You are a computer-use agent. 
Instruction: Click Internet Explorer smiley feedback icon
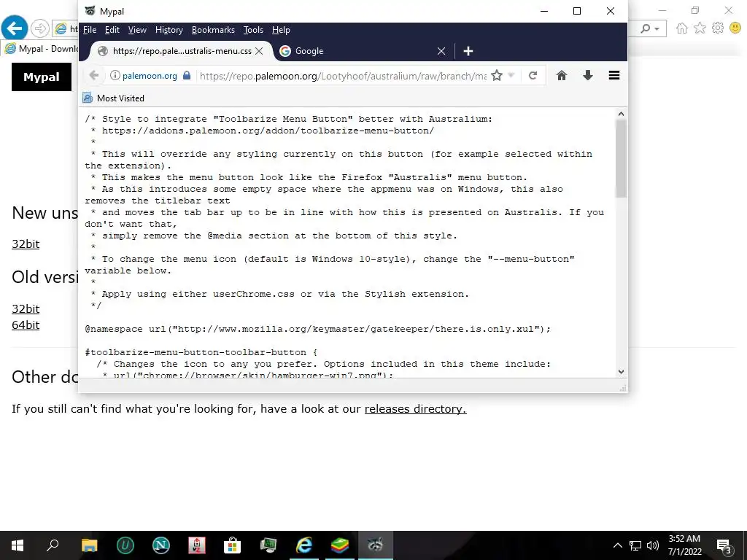point(735,28)
